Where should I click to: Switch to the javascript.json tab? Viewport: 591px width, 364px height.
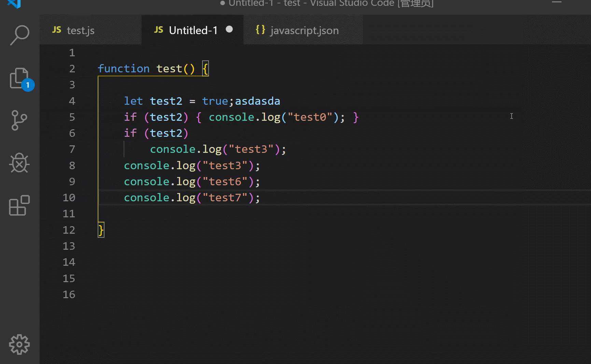pyautogui.click(x=304, y=30)
